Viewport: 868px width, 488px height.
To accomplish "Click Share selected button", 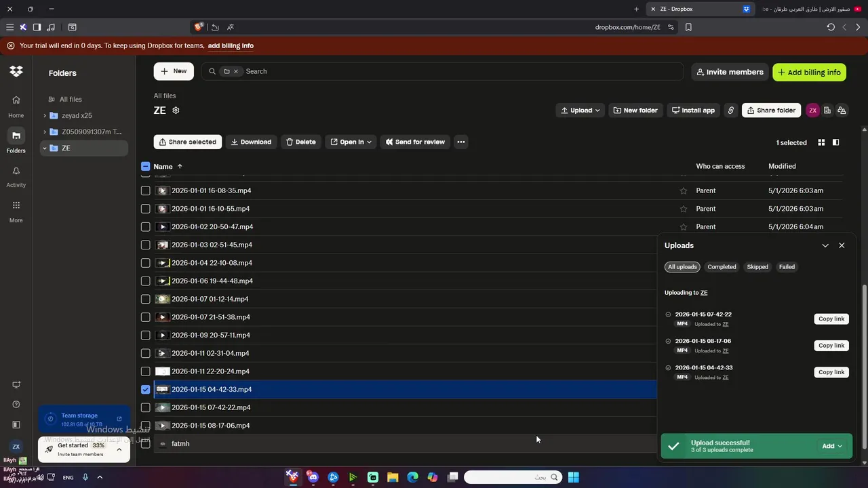I will click(188, 142).
